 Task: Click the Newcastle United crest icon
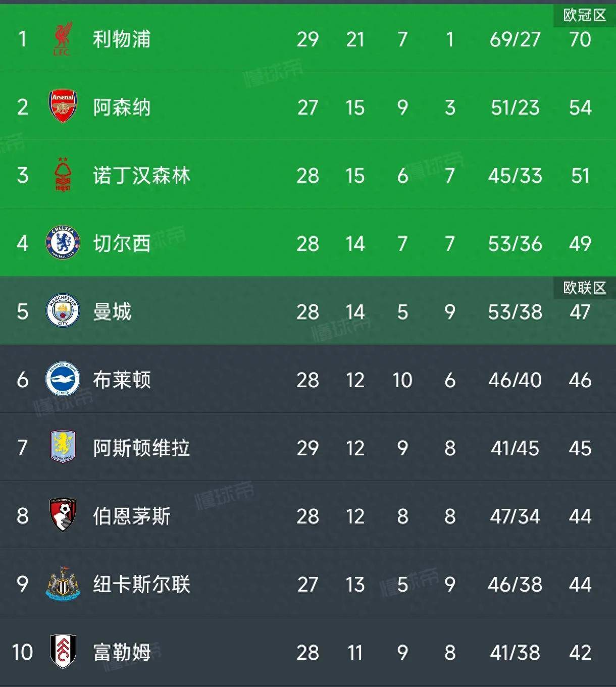click(x=63, y=584)
